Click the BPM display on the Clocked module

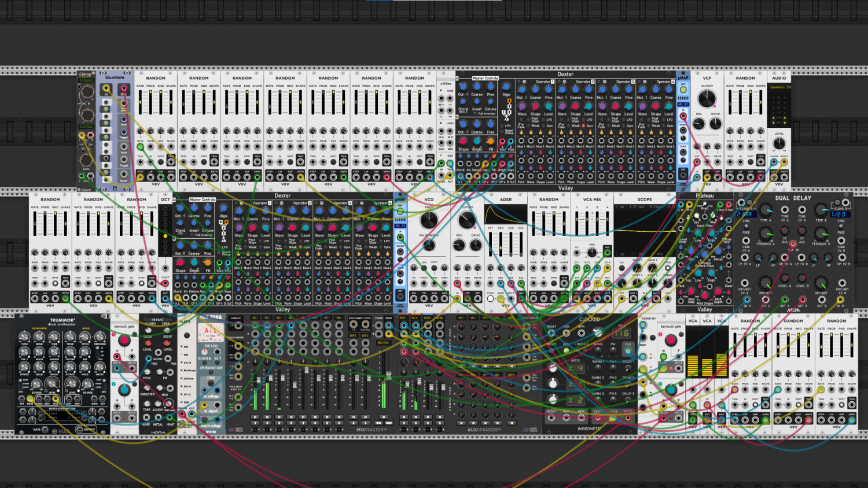622,333
